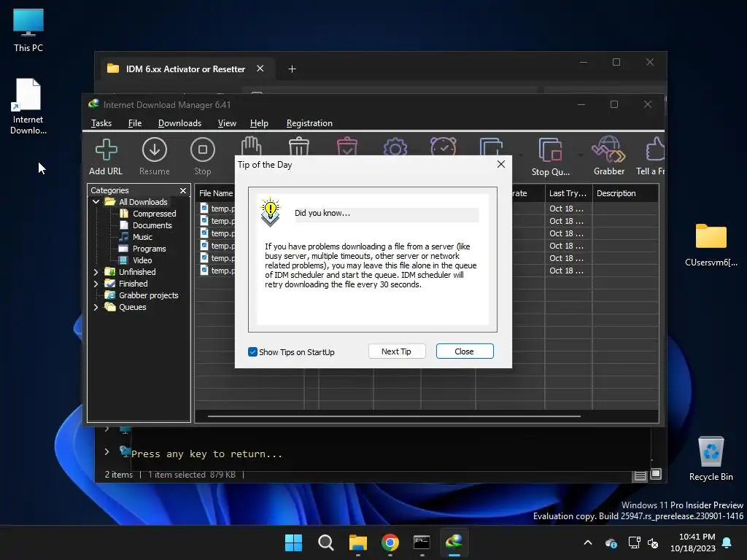Viewport: 747px width, 560px height.
Task: Open the This PC desktop icon
Action: point(28,31)
